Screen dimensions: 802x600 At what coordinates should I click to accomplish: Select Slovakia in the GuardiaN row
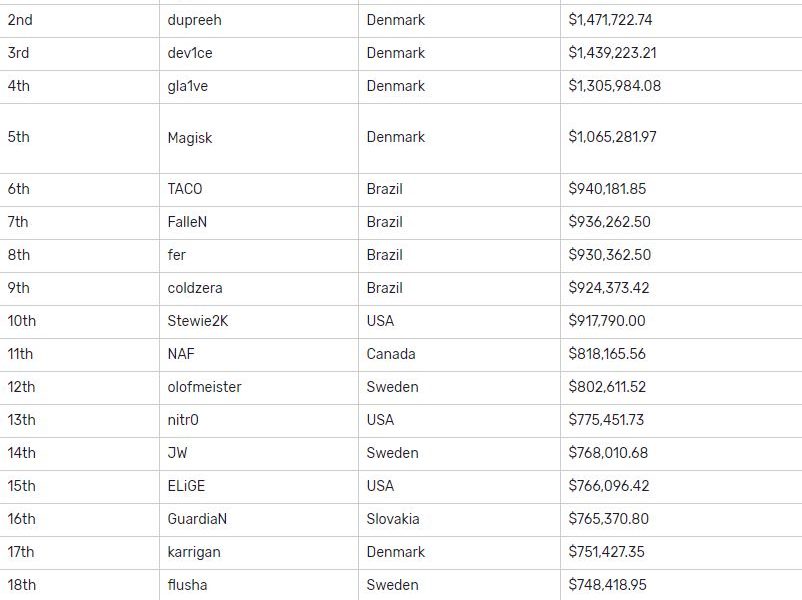[393, 519]
